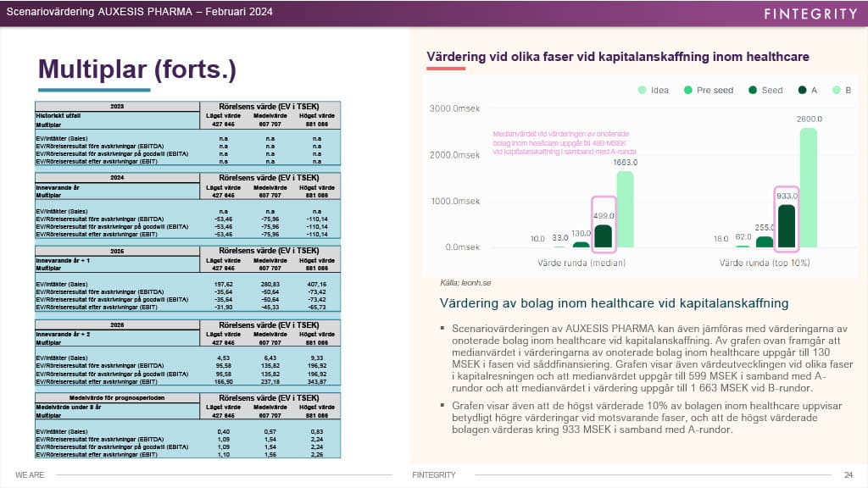This screenshot has height=488, width=868.
Task: Click the "18.0" data label in the chart
Action: click(x=721, y=238)
